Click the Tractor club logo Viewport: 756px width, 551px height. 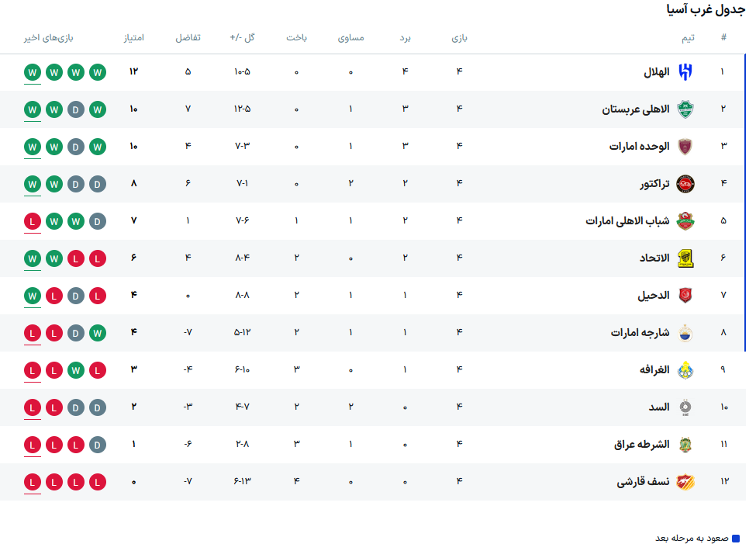click(x=685, y=184)
